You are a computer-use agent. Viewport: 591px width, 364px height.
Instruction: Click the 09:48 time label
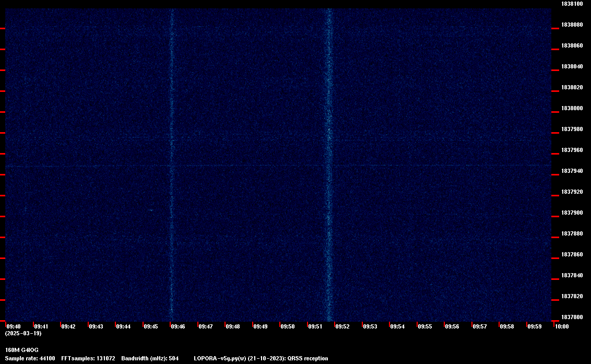[x=232, y=326]
